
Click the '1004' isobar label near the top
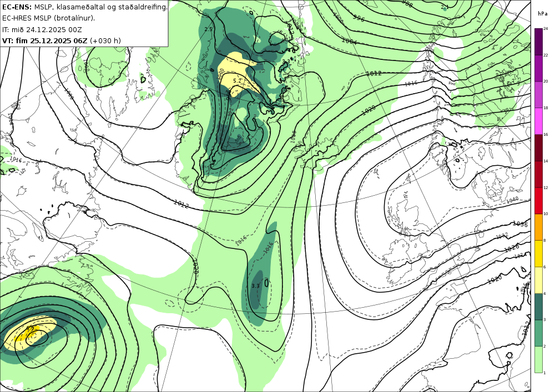[349, 41]
